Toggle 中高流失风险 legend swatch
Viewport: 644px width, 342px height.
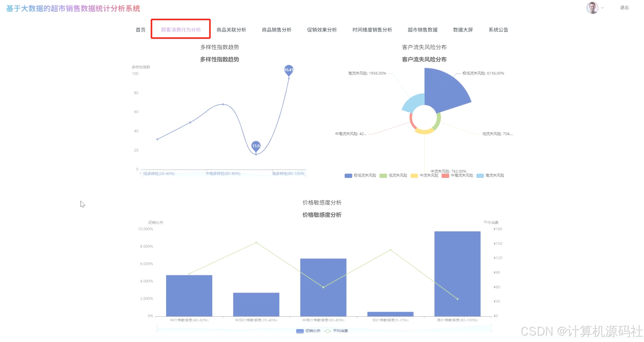coord(445,176)
